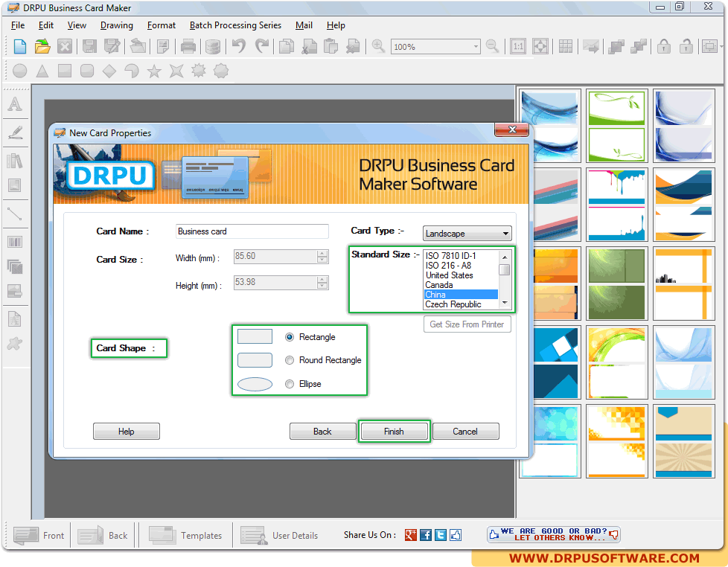728x567 pixels.
Task: Select the Rectangle card shape option
Action: click(x=290, y=337)
